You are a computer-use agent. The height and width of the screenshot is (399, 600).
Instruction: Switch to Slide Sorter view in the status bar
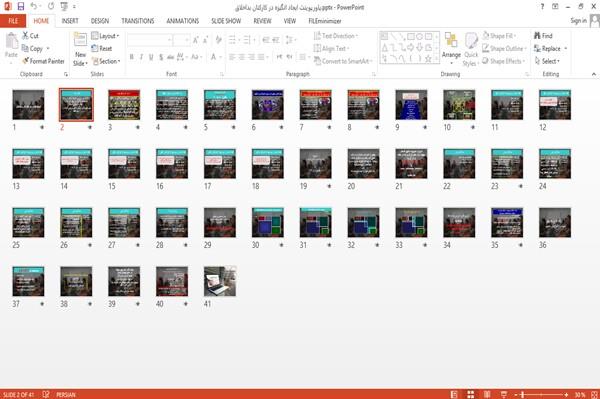[x=471, y=394]
